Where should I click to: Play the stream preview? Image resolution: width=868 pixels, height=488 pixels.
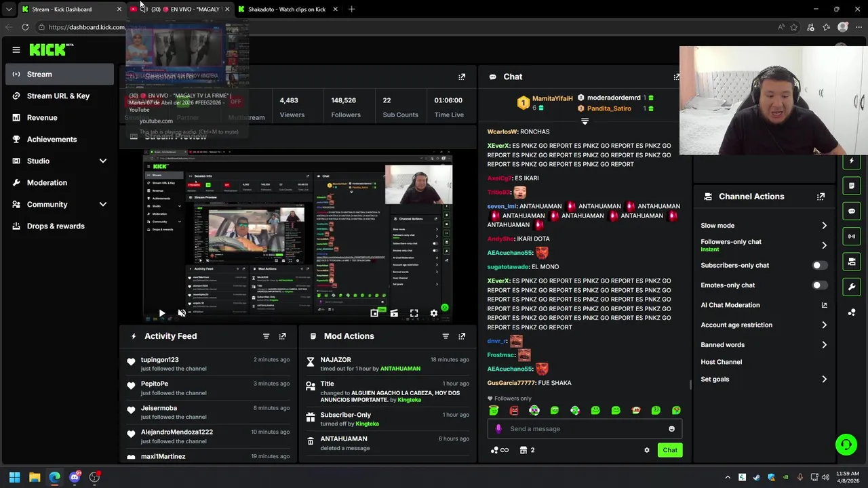pyautogui.click(x=161, y=313)
